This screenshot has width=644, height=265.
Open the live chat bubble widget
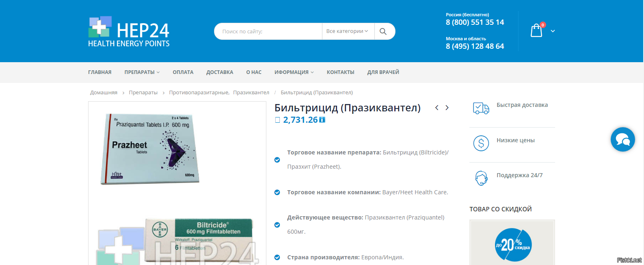click(622, 139)
